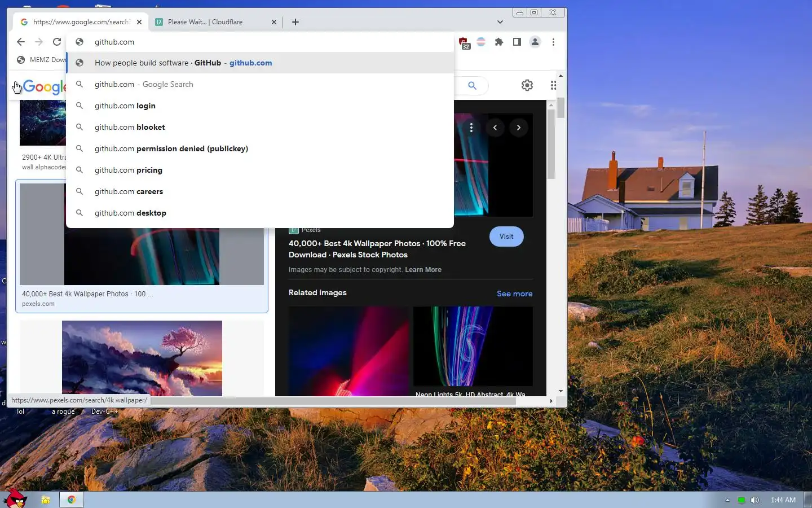
Task: Show next image in preview panel
Action: (x=519, y=128)
